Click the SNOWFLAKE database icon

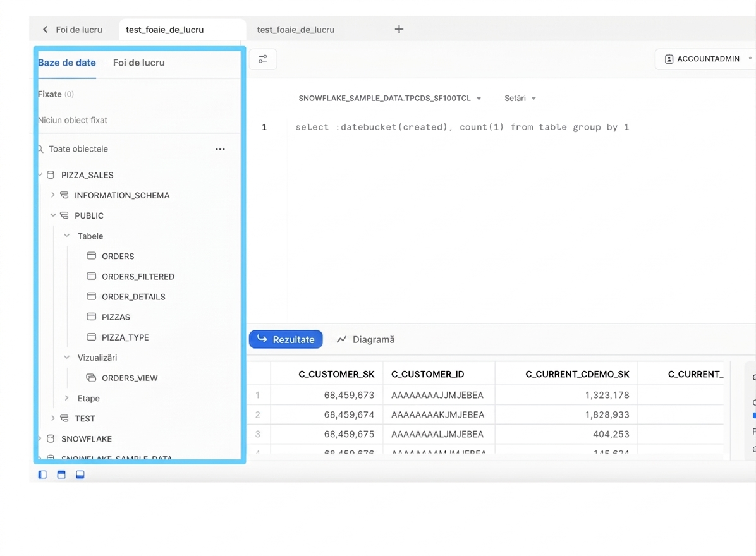click(51, 438)
